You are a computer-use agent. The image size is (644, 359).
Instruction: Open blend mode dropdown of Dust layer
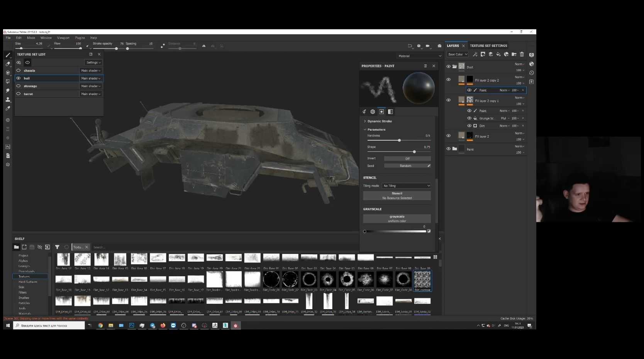[520, 64]
